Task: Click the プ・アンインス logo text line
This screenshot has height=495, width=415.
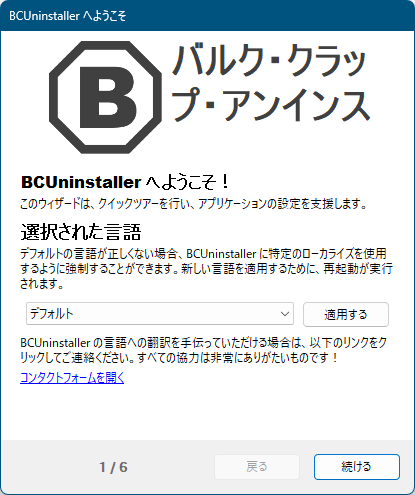Action: [270, 105]
